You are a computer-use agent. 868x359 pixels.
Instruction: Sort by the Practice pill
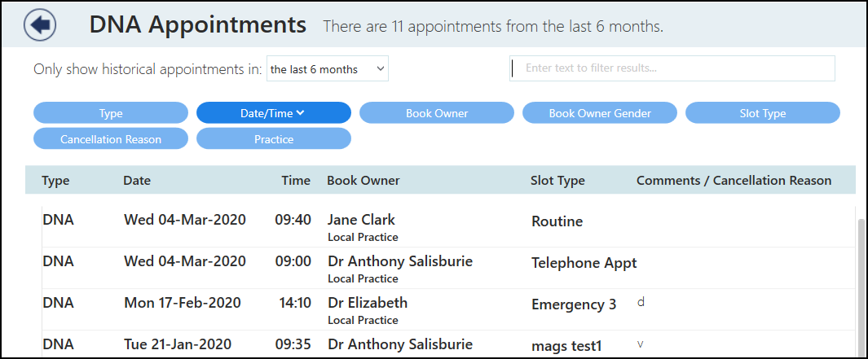tap(274, 139)
